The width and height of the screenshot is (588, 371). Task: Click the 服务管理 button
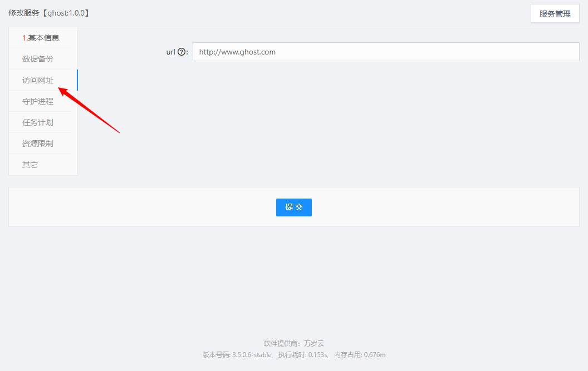coord(555,14)
